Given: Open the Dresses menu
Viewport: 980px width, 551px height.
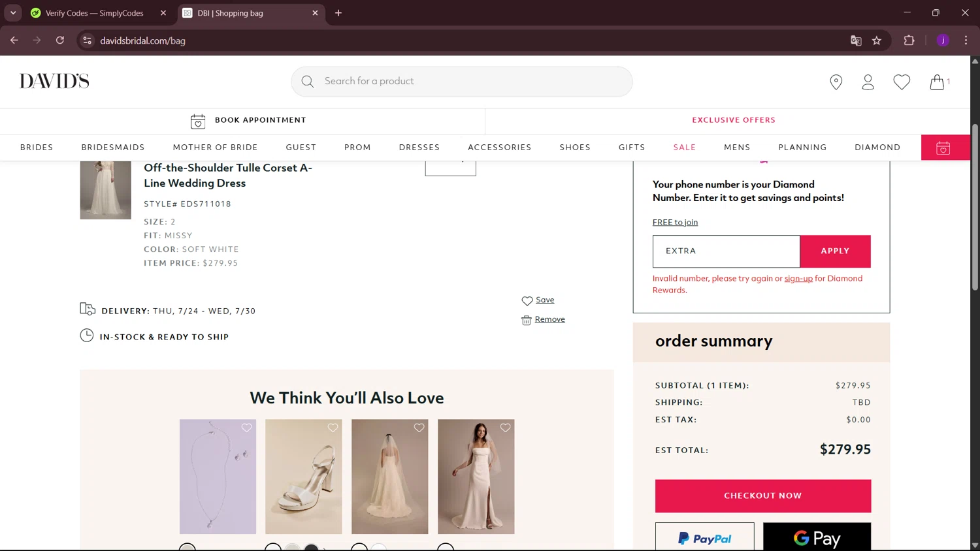Looking at the screenshot, I should coord(419,148).
